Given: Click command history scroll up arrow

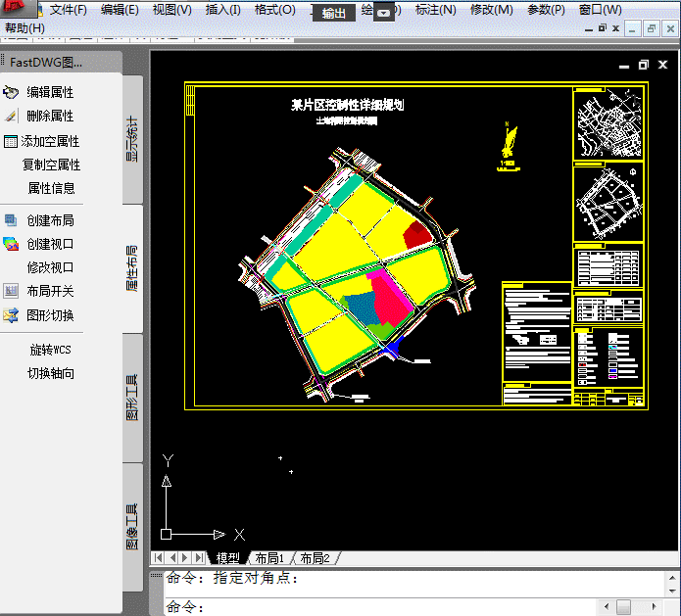Looking at the screenshot, I should coord(672,578).
